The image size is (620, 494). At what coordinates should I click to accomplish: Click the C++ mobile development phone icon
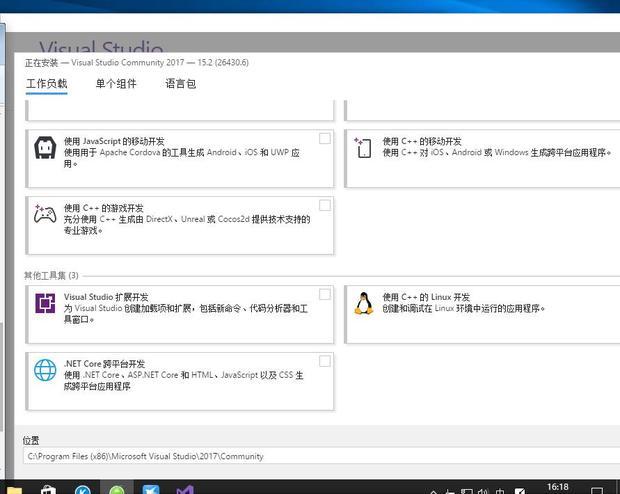[363, 148]
